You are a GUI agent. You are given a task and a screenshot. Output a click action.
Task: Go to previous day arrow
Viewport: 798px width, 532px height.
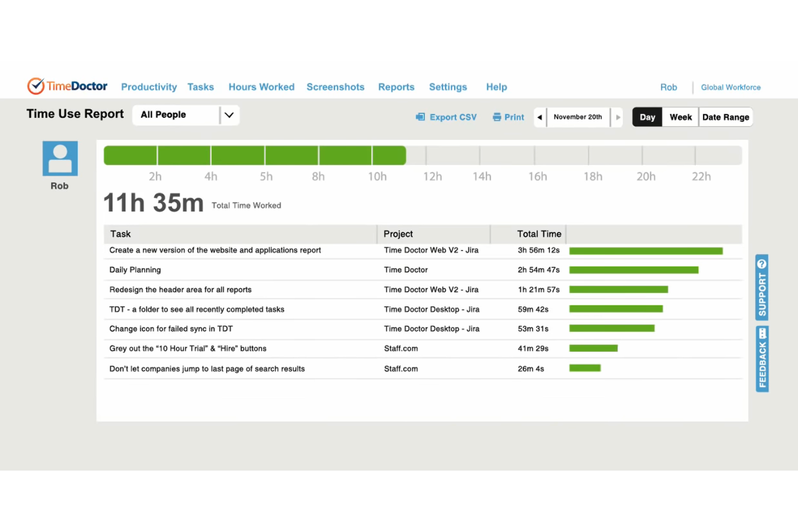tap(540, 117)
